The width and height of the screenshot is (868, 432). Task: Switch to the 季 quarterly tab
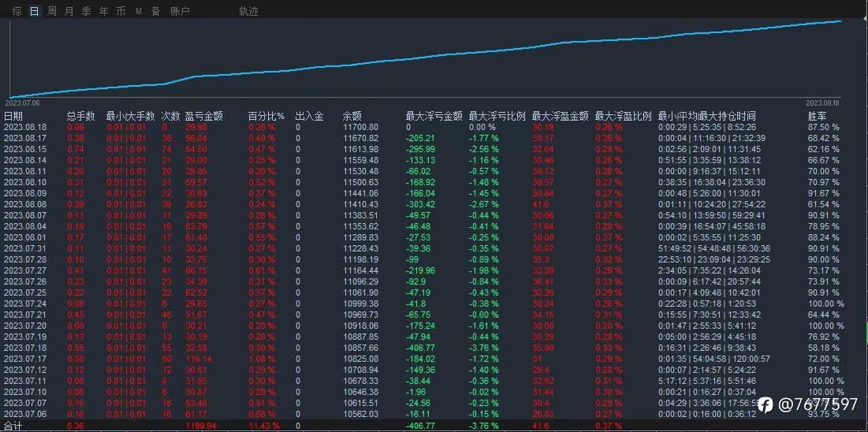click(87, 11)
